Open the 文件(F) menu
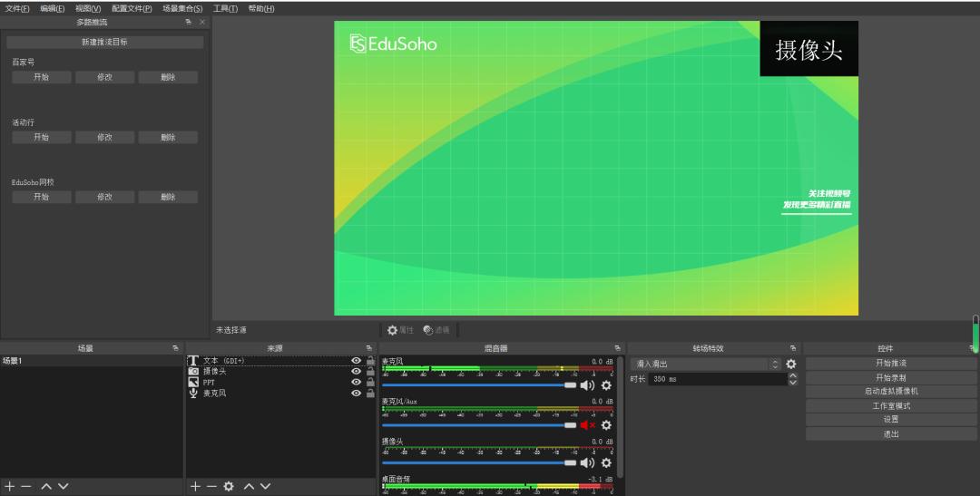 point(17,8)
